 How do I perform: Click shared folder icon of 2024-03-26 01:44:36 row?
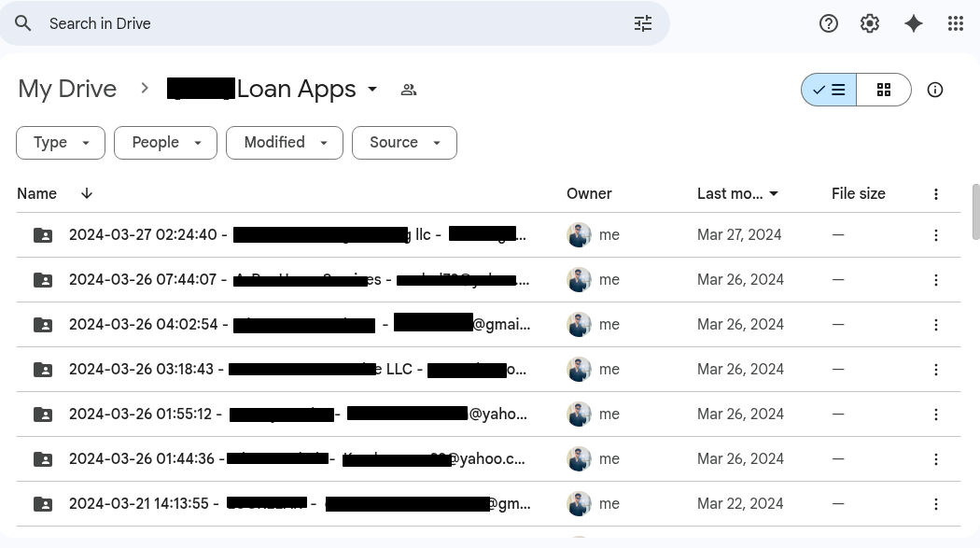point(43,459)
